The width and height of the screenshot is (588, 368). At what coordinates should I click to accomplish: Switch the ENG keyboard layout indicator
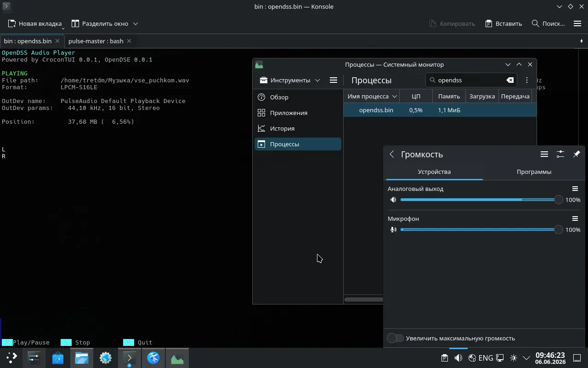486,358
